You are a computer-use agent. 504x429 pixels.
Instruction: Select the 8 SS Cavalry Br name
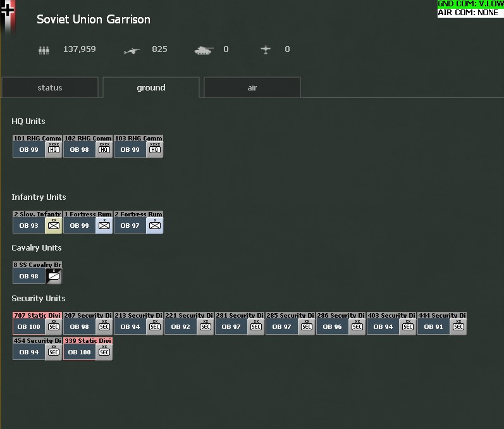pyautogui.click(x=37, y=264)
